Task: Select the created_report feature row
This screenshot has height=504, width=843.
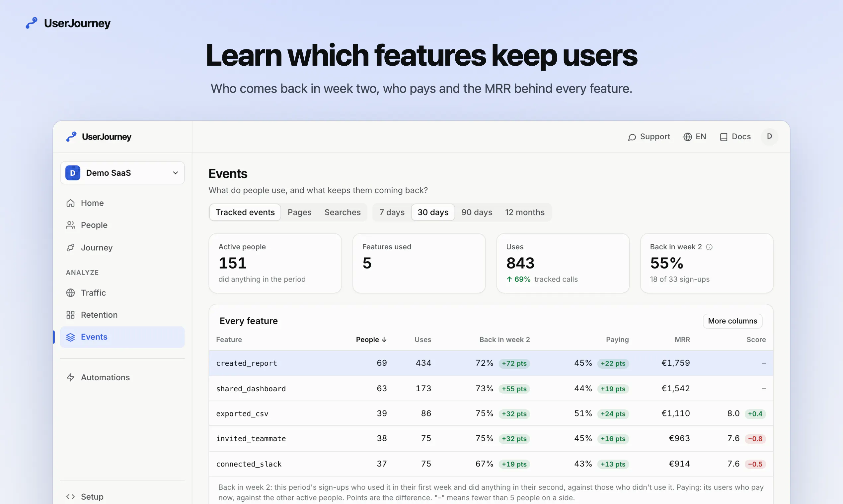Action: coord(491,363)
